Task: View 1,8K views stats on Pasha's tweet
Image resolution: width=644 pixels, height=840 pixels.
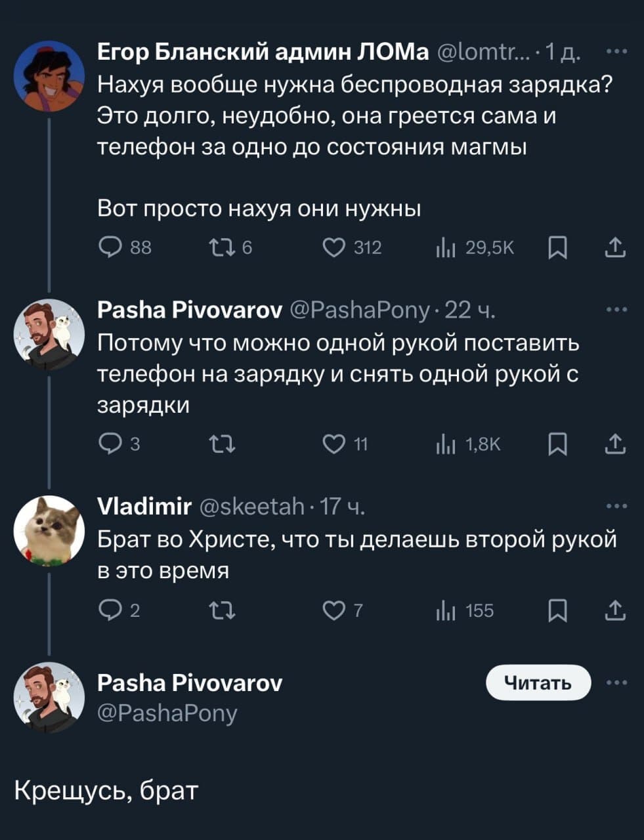Action: point(446,445)
